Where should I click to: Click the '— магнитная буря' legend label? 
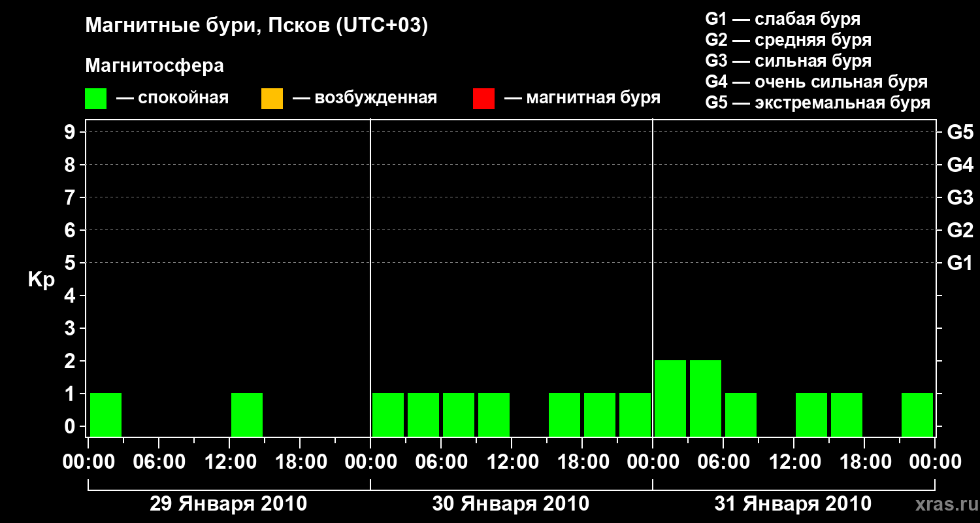(x=583, y=98)
